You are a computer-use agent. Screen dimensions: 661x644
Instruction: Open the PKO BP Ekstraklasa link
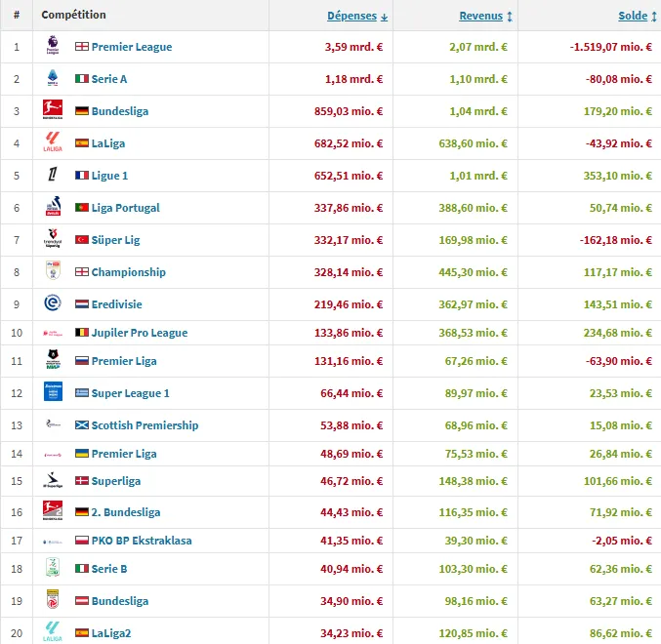point(142,541)
